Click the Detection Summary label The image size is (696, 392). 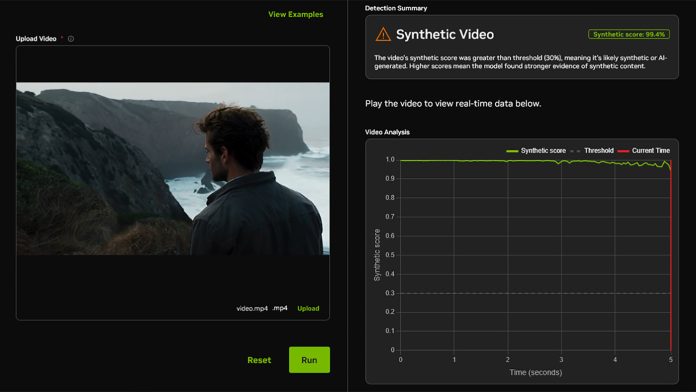[x=396, y=8]
